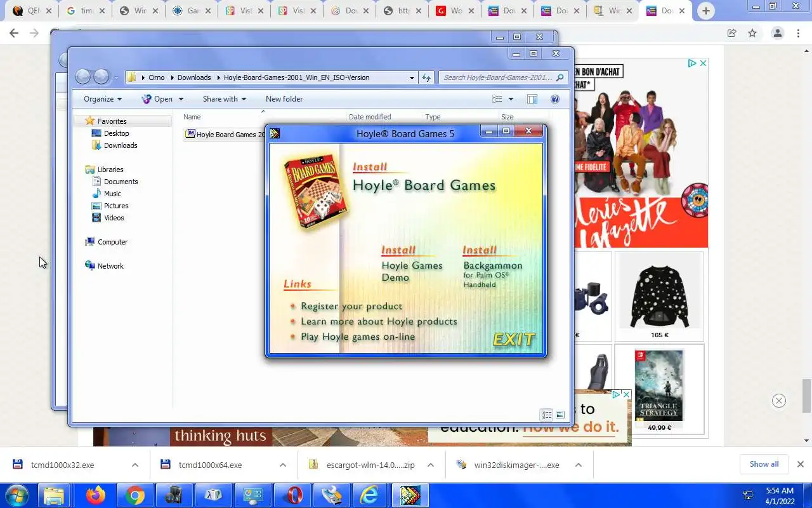Select Libraries in the navigation pane
The width and height of the screenshot is (812, 508).
[x=110, y=170]
